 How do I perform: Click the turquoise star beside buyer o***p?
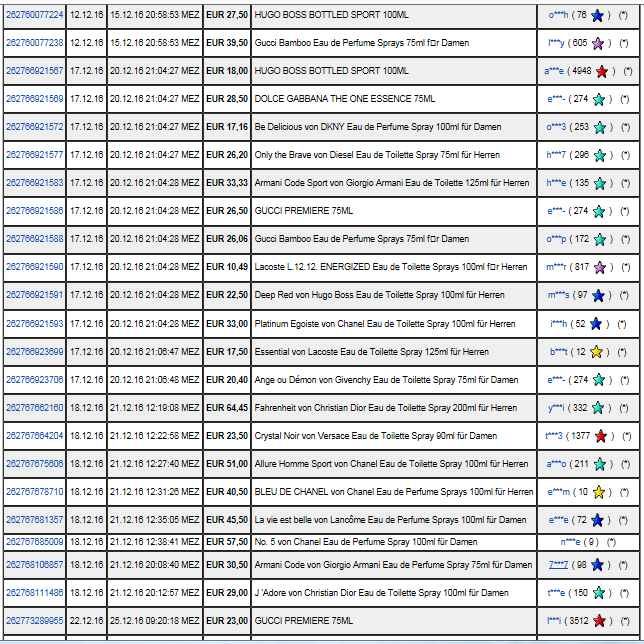600,239
